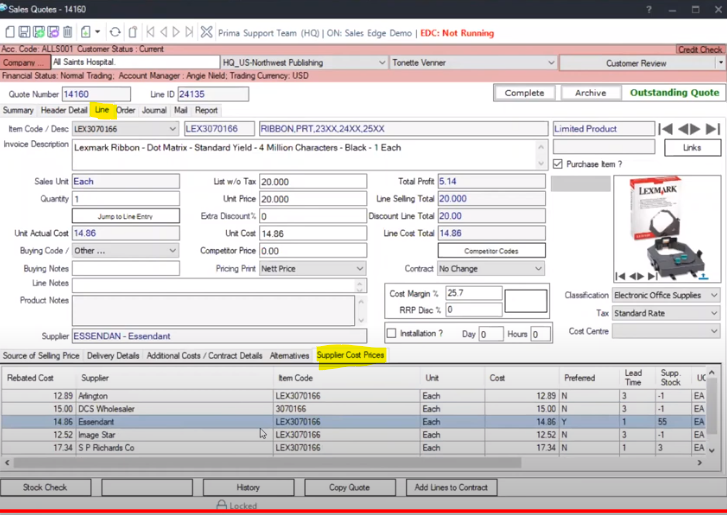Screen dimensions: 727x515
Task: Open the dropdown arrow beside add document icon
Action: [x=97, y=32]
